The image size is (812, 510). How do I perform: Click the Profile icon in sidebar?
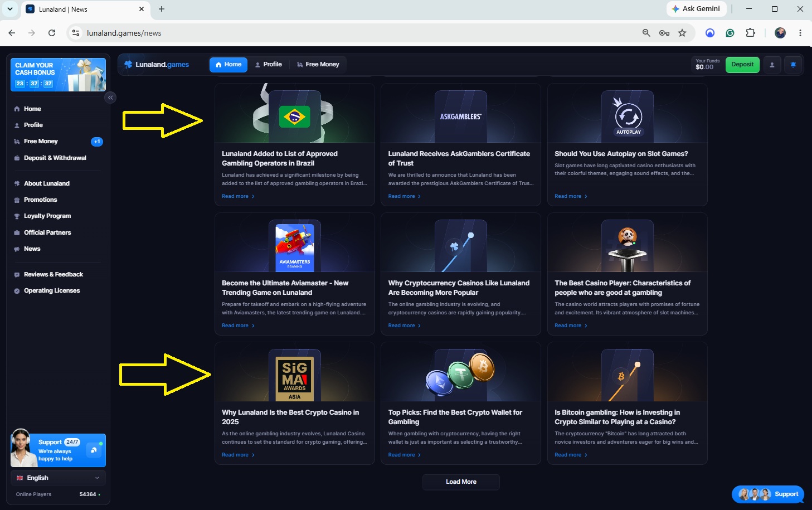(x=17, y=125)
